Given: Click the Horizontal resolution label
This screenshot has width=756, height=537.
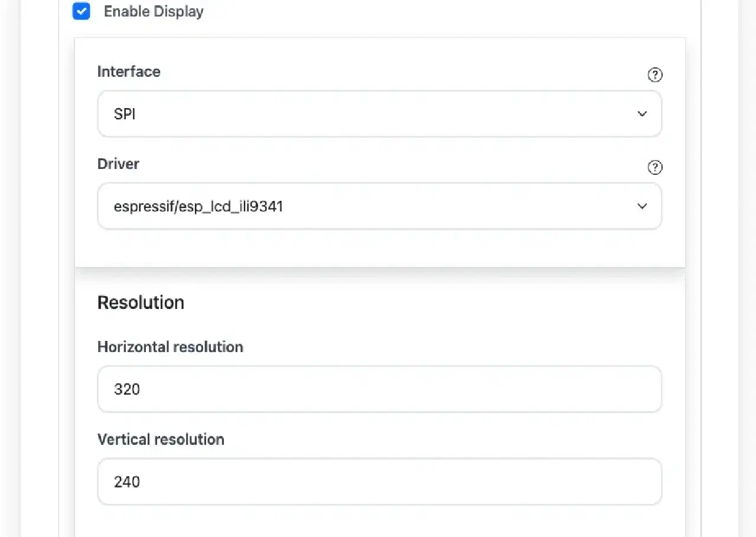Looking at the screenshot, I should coord(170,347).
